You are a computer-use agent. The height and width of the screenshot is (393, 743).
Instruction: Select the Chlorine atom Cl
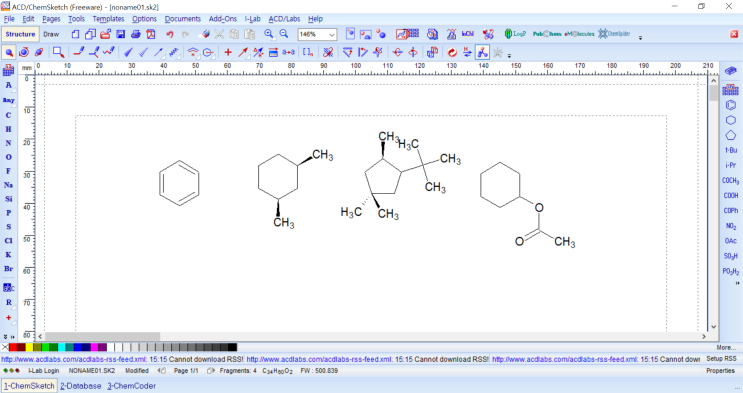pyautogui.click(x=8, y=241)
